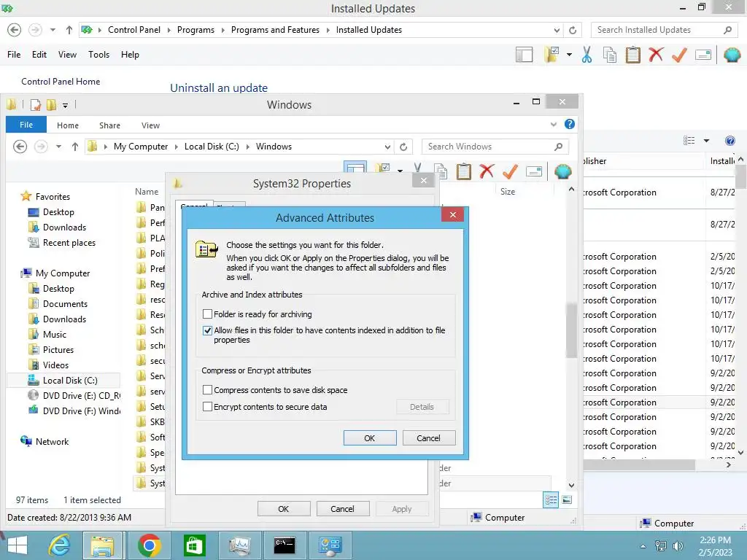The image size is (747, 560).
Task: Click OK in System32 Properties dialog
Action: (x=284, y=508)
